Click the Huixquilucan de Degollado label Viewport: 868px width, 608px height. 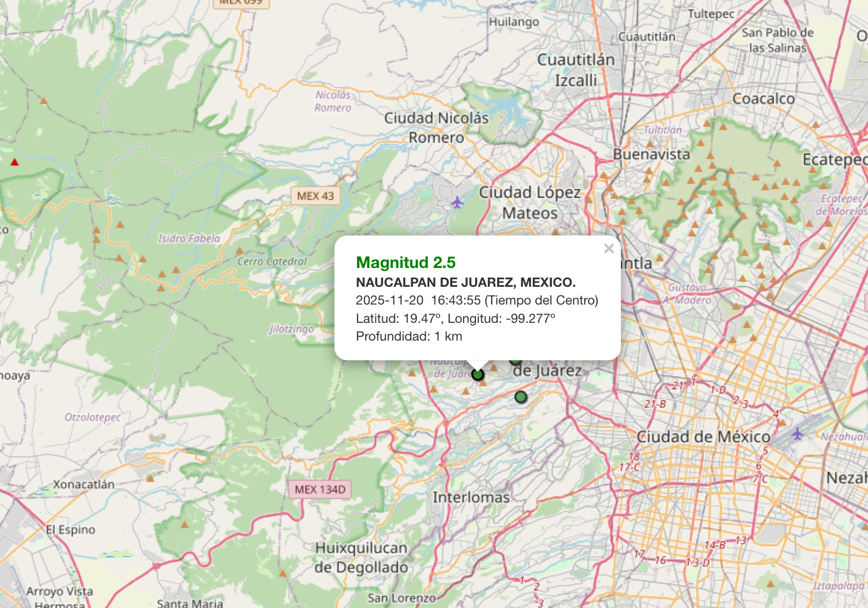pyautogui.click(x=361, y=557)
